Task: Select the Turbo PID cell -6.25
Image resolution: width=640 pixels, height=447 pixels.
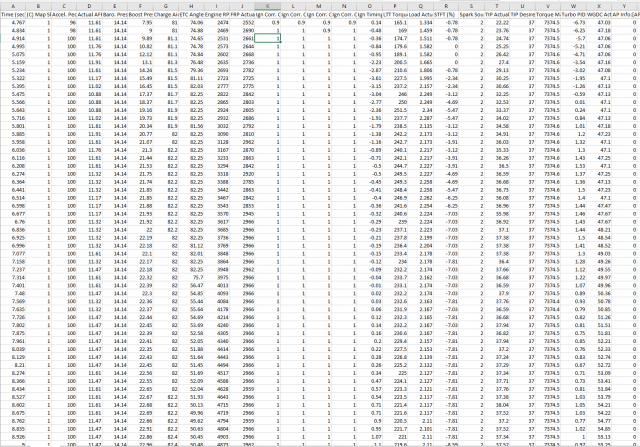Action: pos(573,30)
